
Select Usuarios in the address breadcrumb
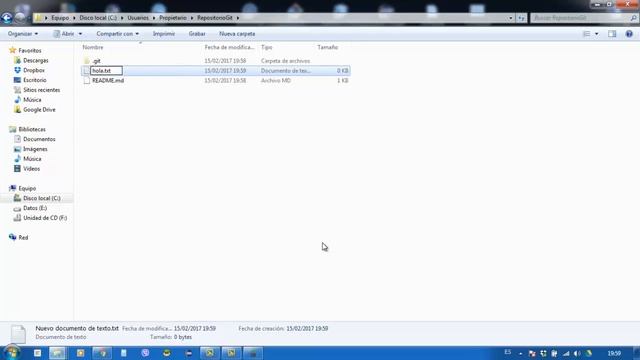click(x=138, y=18)
